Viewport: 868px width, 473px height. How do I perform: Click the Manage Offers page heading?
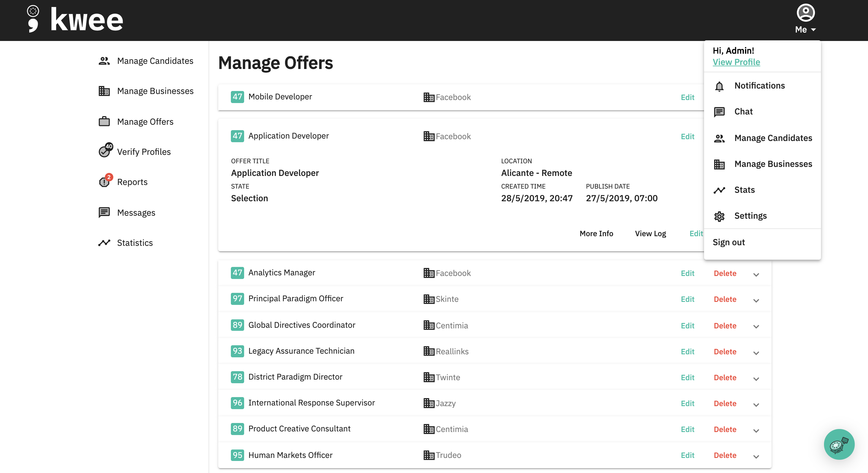coord(275,63)
